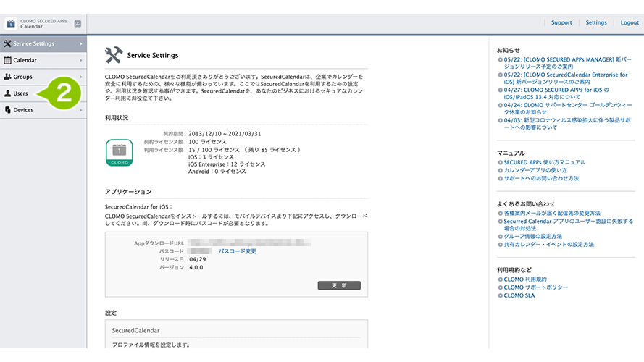The height and width of the screenshot is (362, 644).
Task: Open Securred Calendar user authentication failure FAQ
Action: (x=569, y=224)
